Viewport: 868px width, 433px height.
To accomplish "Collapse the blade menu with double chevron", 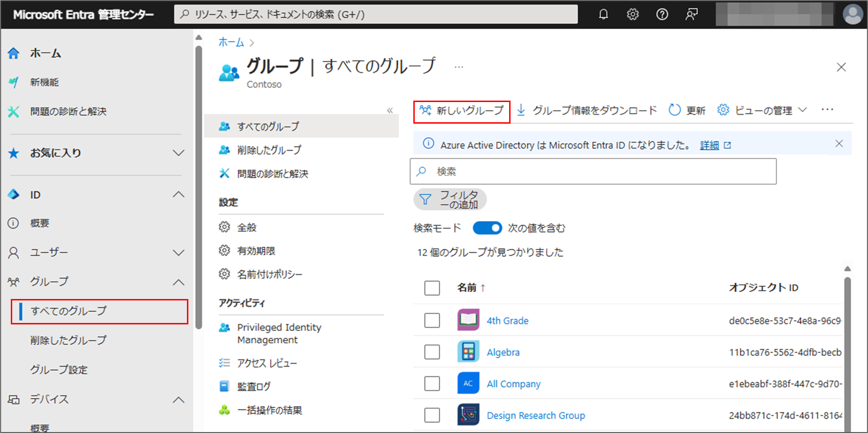I will coord(390,110).
